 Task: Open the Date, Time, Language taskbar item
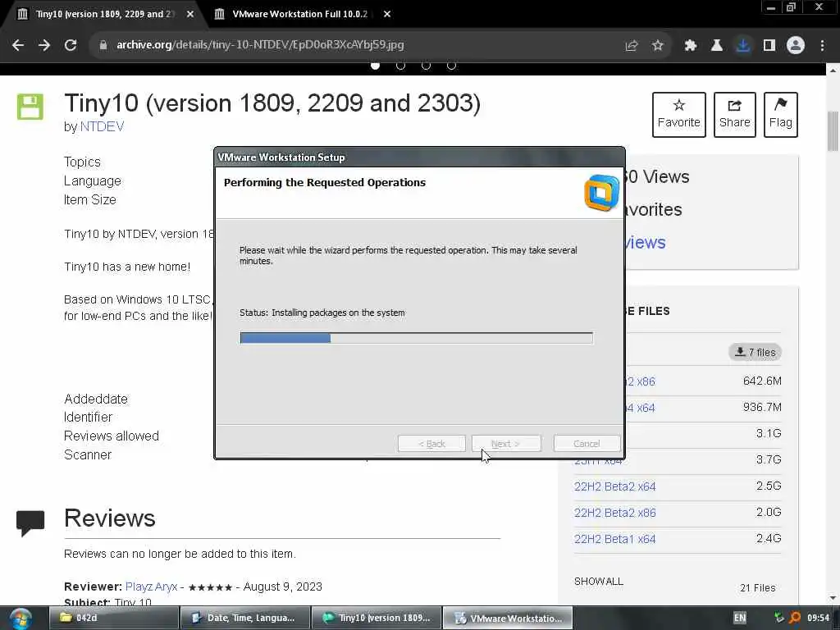point(244,618)
